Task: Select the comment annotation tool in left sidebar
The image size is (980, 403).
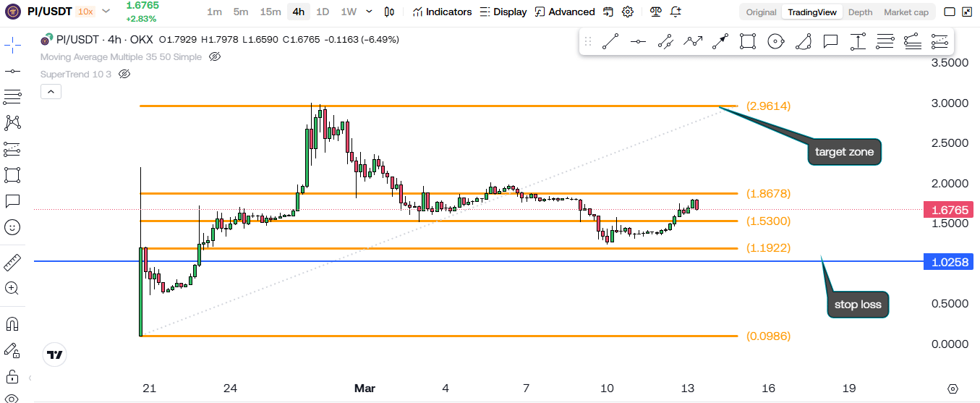Action: tap(12, 200)
